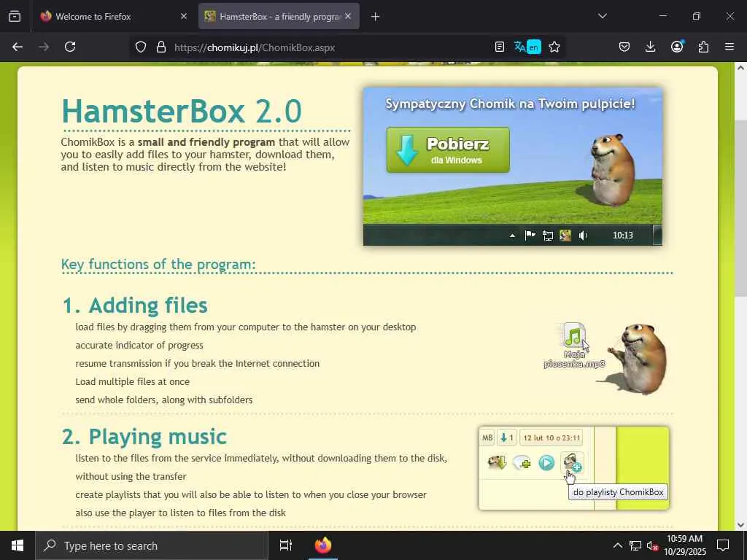Click 'Key functions of the program:' text
747x560 pixels.
[158, 264]
